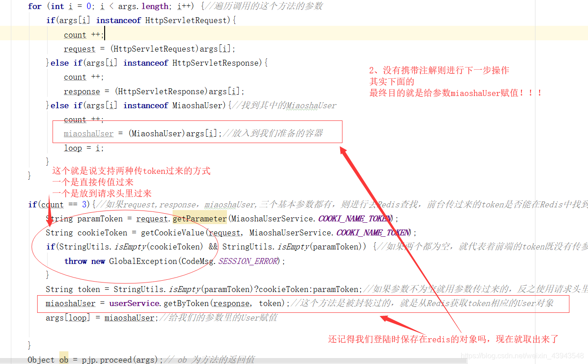The width and height of the screenshot is (588, 364).
Task: Click the "getCookieValue" method call
Action: [173, 233]
